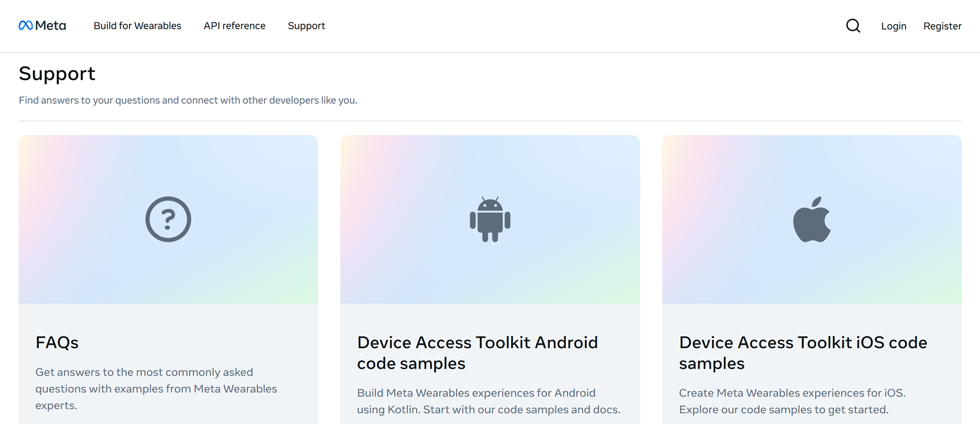The height and width of the screenshot is (424, 980).
Task: Open the API reference nav item
Action: coord(234,26)
